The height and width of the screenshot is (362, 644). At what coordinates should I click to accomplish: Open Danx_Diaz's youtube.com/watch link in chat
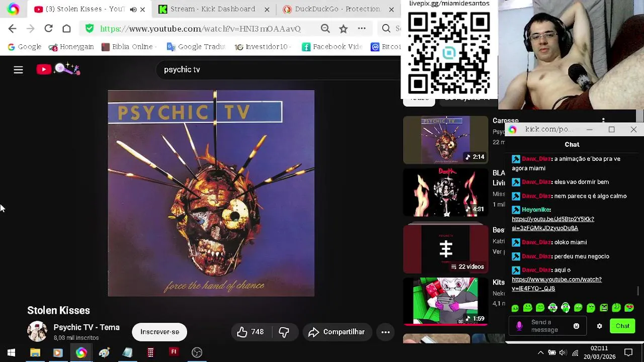556,284
